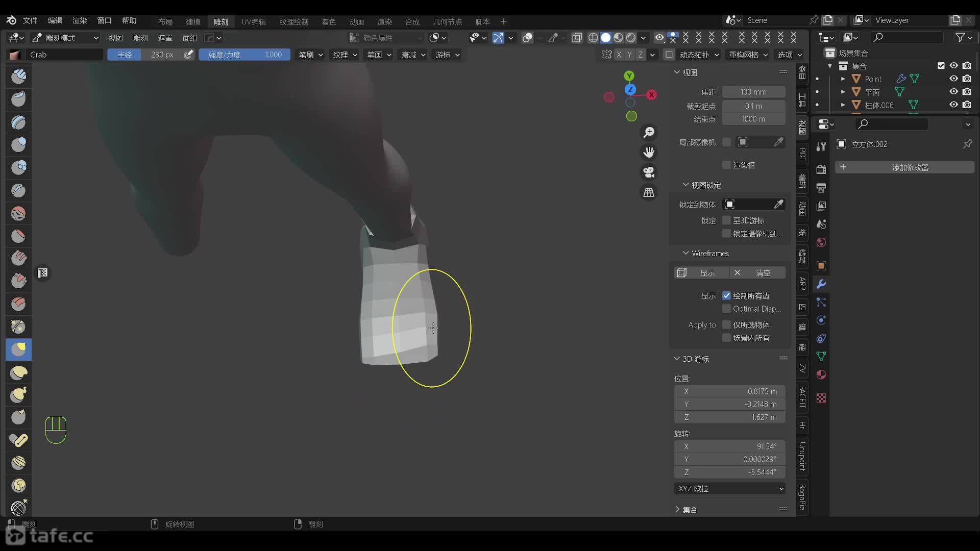Hide the Point object via eye icon
This screenshot has width=980, height=551.
(953, 79)
